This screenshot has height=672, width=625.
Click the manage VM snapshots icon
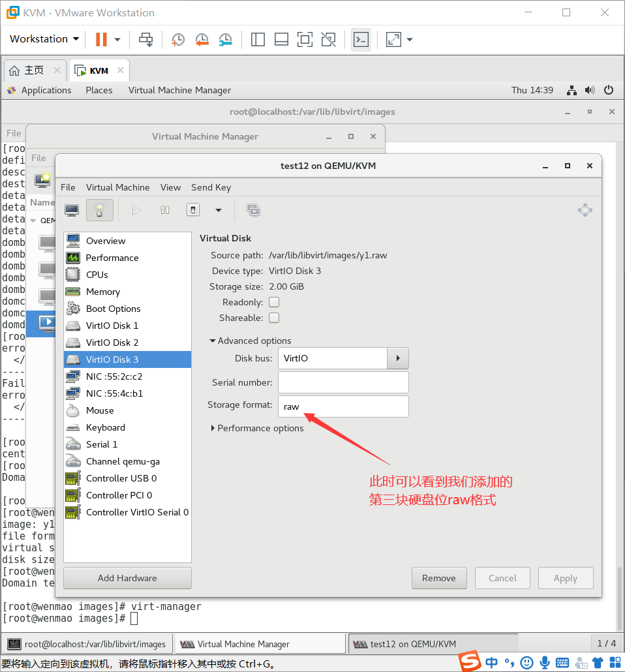(253, 210)
